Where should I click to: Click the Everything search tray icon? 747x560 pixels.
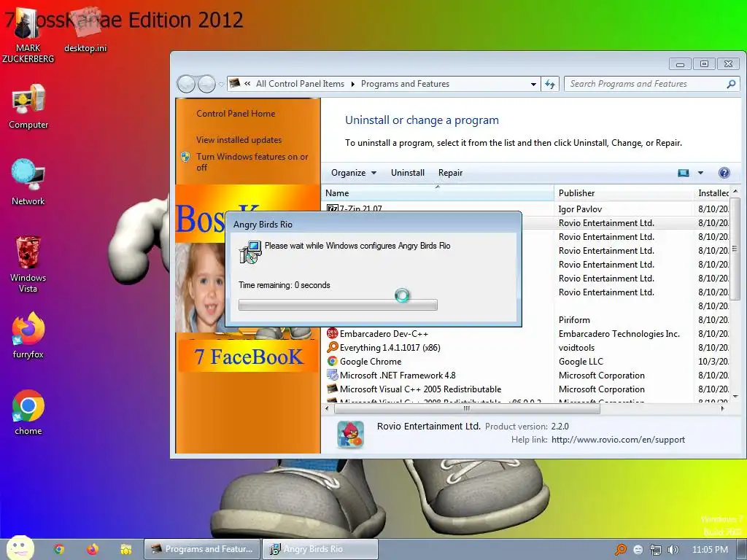tap(621, 550)
